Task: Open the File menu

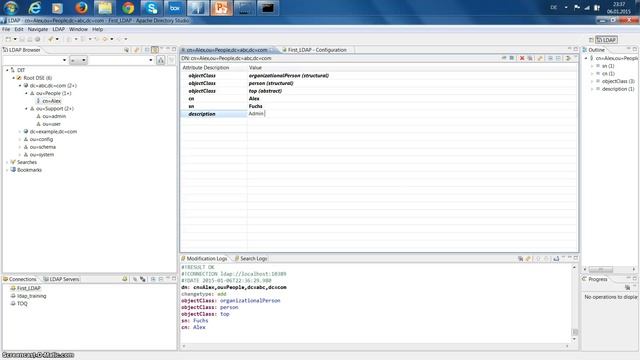Action: [x=6, y=29]
